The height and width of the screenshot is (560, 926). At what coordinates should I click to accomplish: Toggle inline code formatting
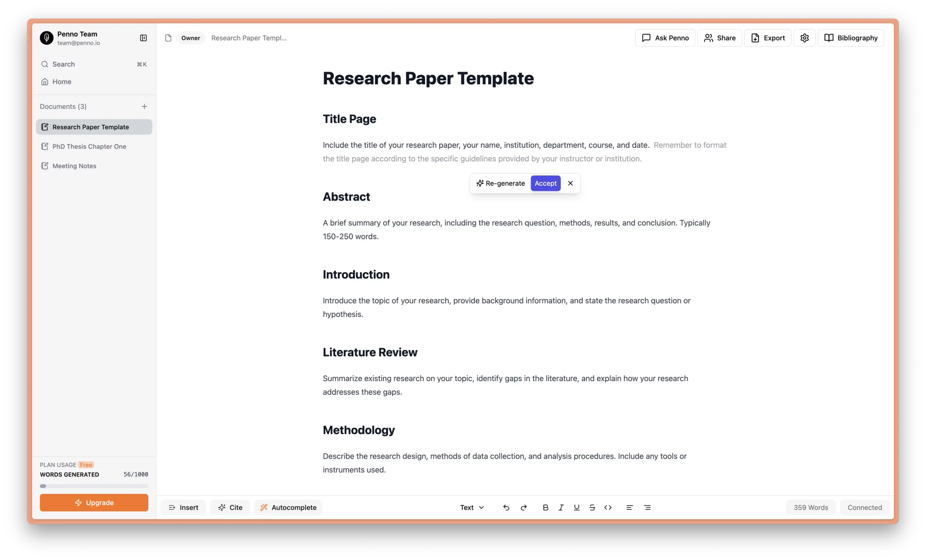point(608,508)
